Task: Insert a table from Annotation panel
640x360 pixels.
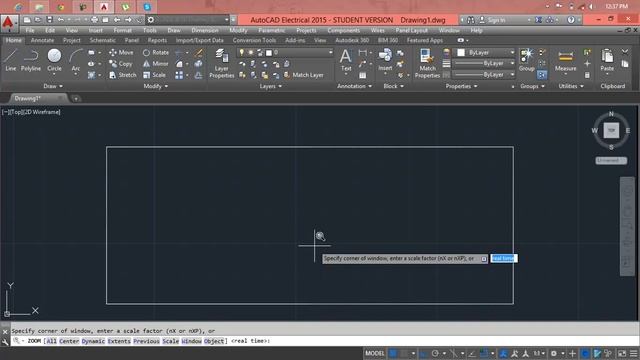Action: pos(362,75)
